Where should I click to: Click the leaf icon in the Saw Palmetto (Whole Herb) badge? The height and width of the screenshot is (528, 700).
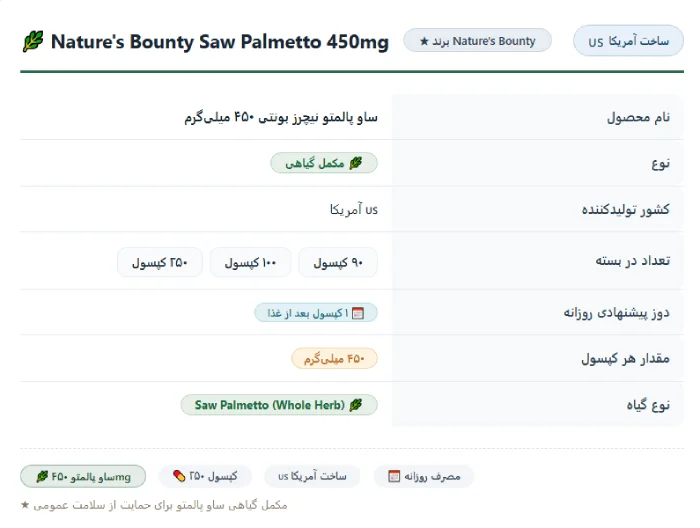356,405
